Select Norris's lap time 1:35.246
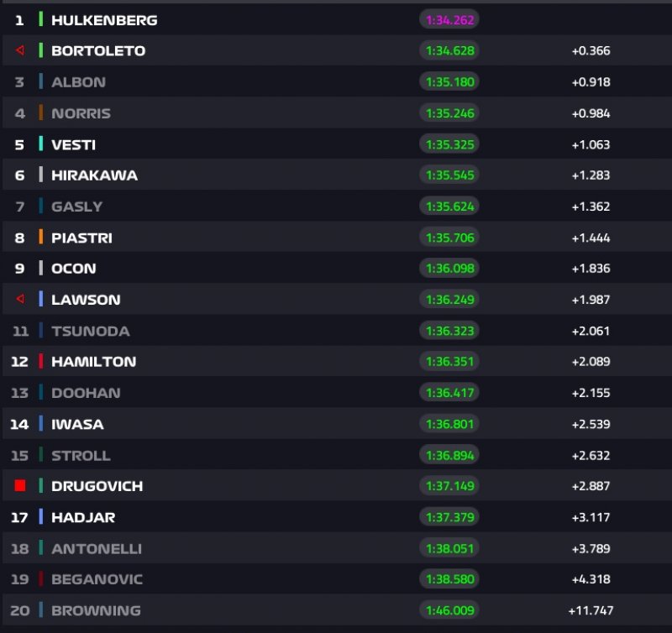The width and height of the screenshot is (672, 633). (x=449, y=113)
